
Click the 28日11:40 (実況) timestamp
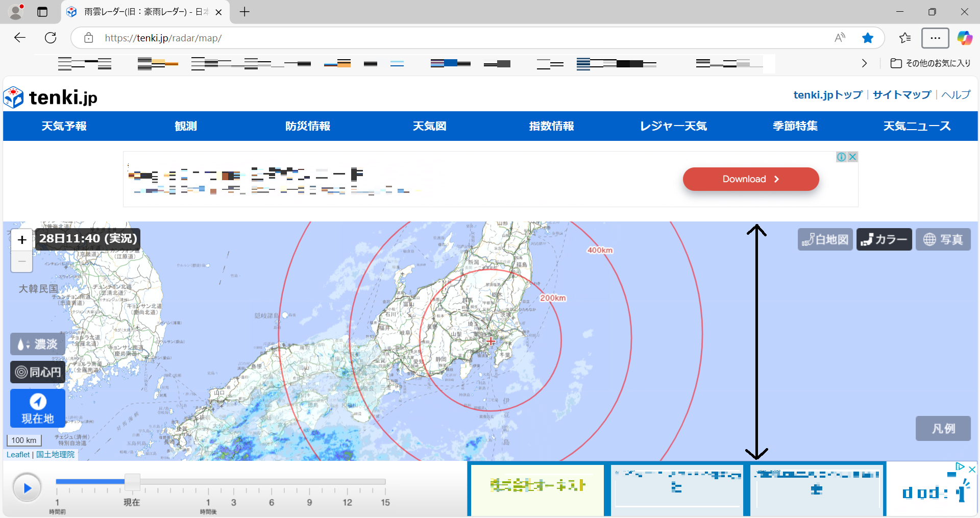(x=88, y=239)
